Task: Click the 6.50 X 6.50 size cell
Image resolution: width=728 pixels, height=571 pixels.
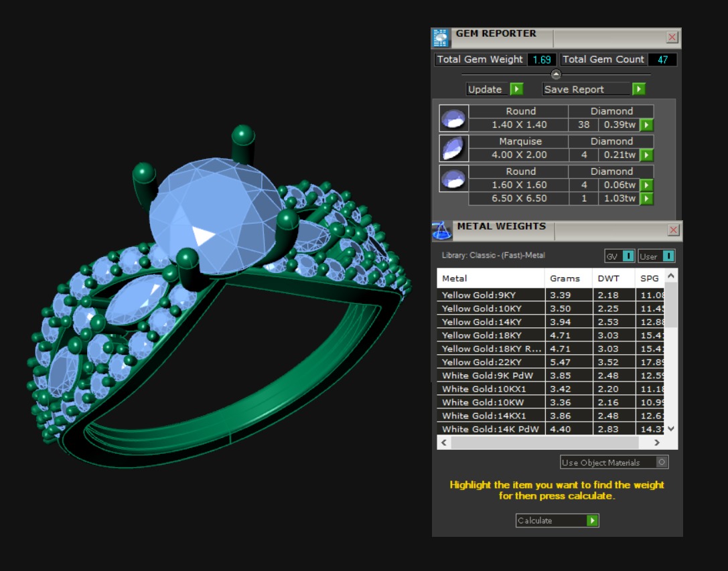Action: [x=519, y=199]
